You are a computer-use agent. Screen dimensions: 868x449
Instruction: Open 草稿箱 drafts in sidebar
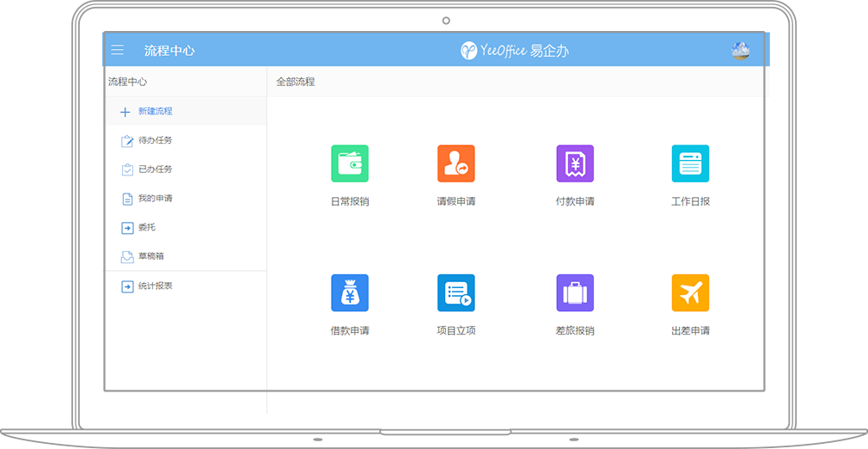(150, 256)
